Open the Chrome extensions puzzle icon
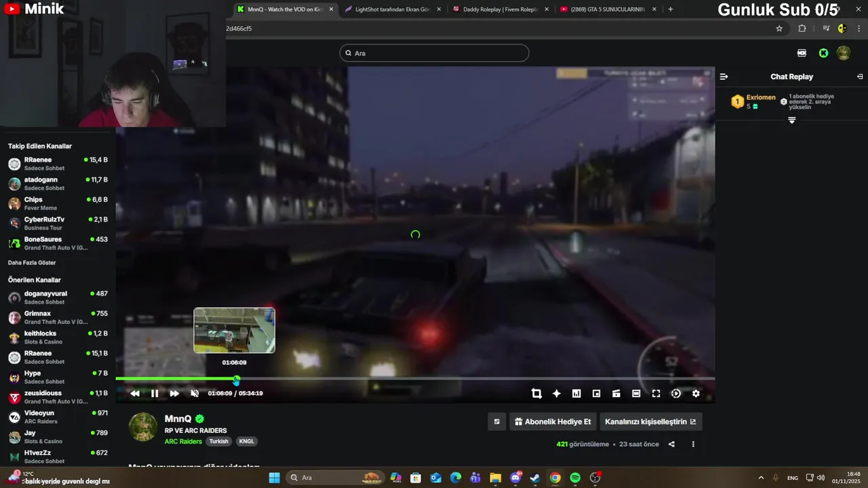The image size is (868, 488). [802, 28]
